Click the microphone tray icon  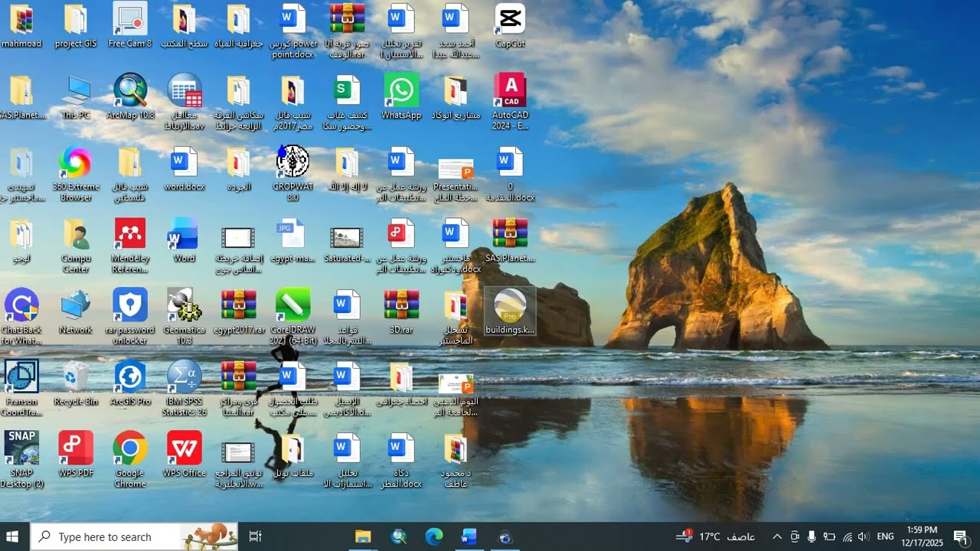[812, 536]
